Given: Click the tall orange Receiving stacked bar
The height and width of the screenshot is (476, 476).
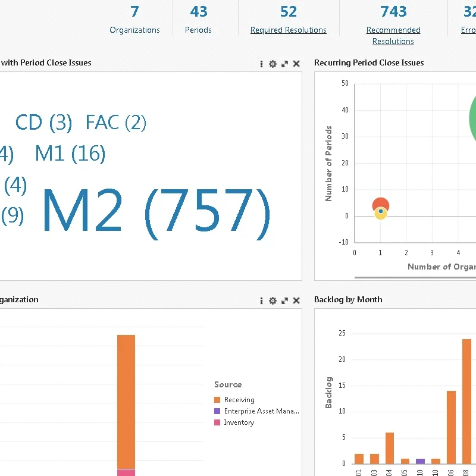Looking at the screenshot, I should point(126,402).
